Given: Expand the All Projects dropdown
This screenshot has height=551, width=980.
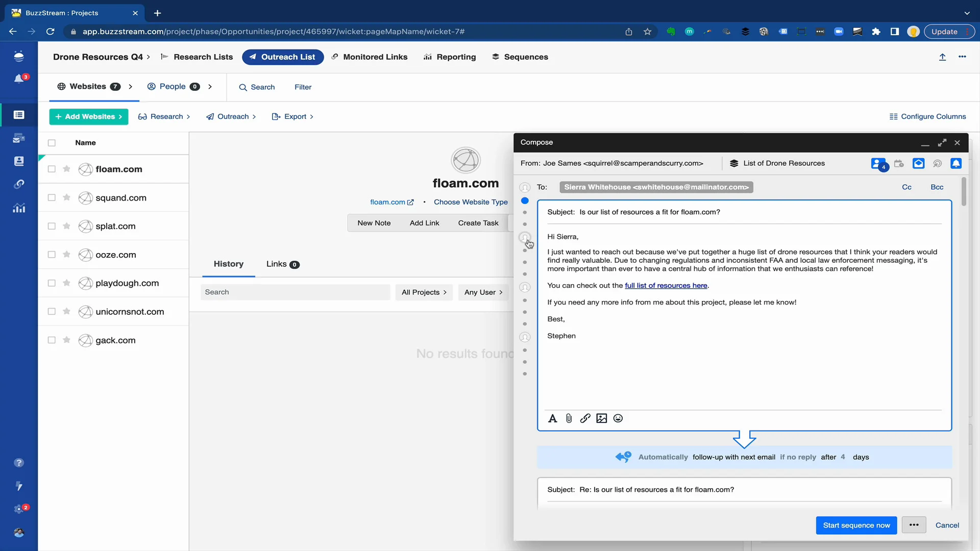Looking at the screenshot, I should [424, 292].
